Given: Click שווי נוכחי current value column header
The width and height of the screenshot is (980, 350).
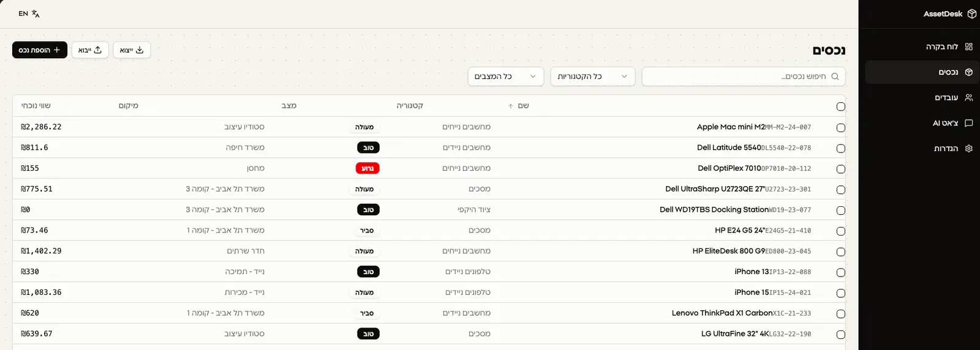Looking at the screenshot, I should (36, 106).
